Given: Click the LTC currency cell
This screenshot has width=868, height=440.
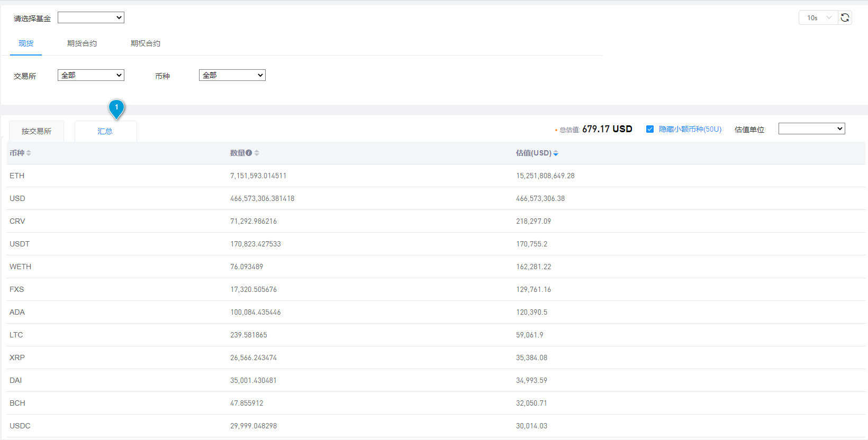Looking at the screenshot, I should pyautogui.click(x=16, y=335).
